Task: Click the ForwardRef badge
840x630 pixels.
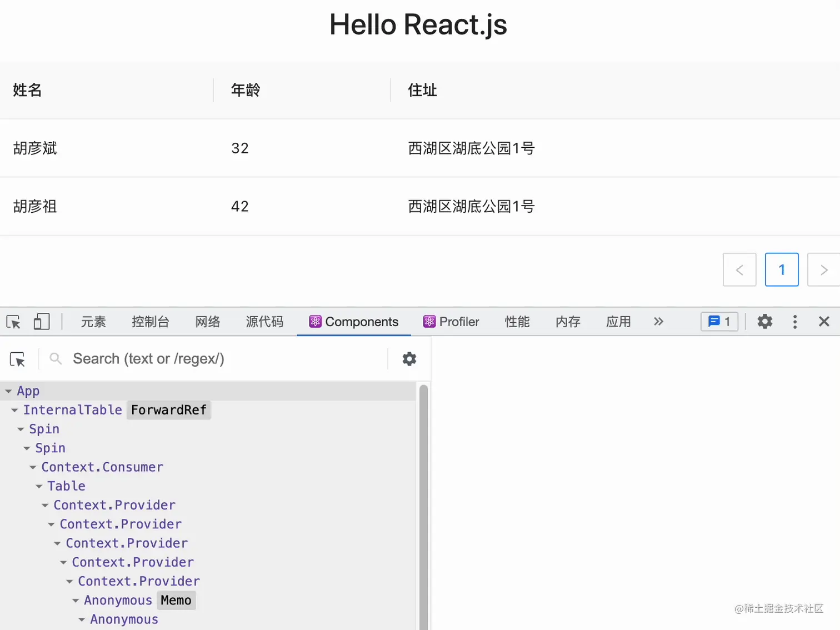Action: click(169, 410)
